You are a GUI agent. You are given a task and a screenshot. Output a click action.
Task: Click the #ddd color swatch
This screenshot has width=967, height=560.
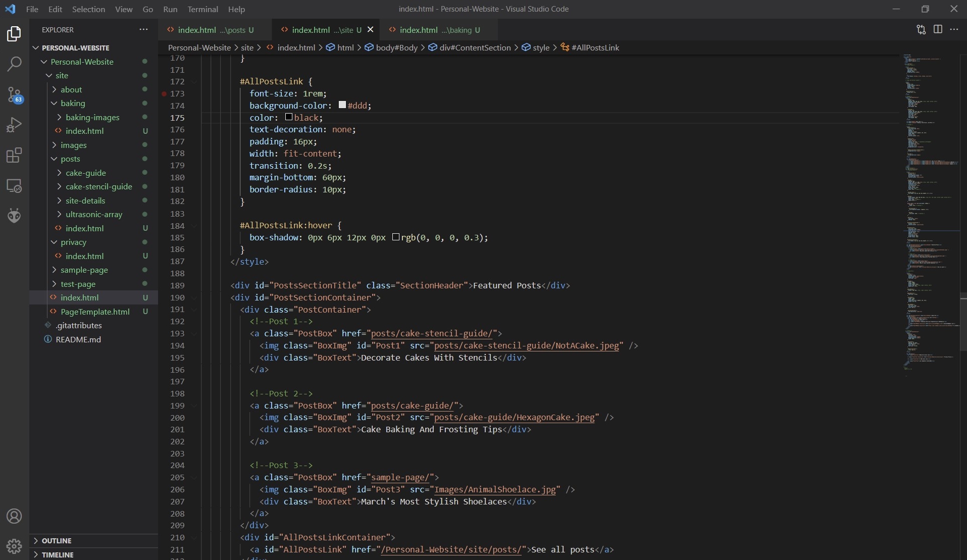[x=342, y=105]
